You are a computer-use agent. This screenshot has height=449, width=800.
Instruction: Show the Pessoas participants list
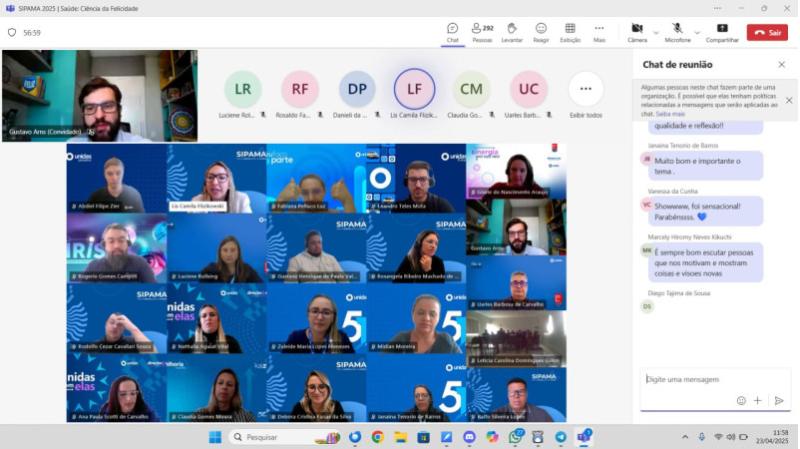482,33
